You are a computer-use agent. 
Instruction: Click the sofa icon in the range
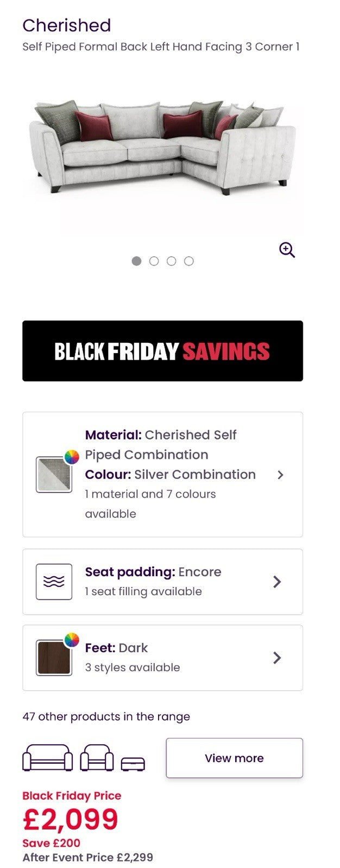click(x=47, y=758)
